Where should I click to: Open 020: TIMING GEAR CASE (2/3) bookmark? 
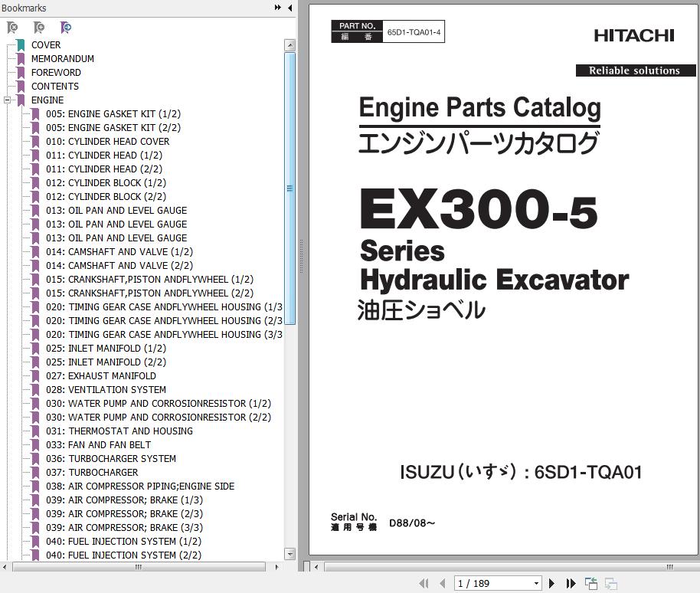point(164,322)
